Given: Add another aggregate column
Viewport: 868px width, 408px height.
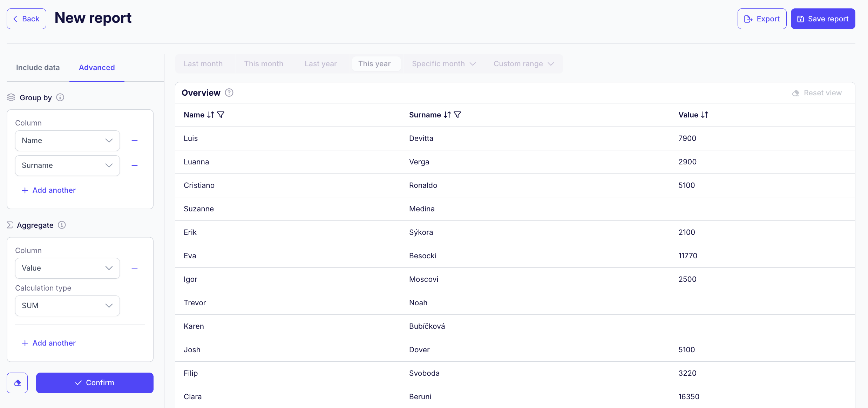Looking at the screenshot, I should click(49, 343).
